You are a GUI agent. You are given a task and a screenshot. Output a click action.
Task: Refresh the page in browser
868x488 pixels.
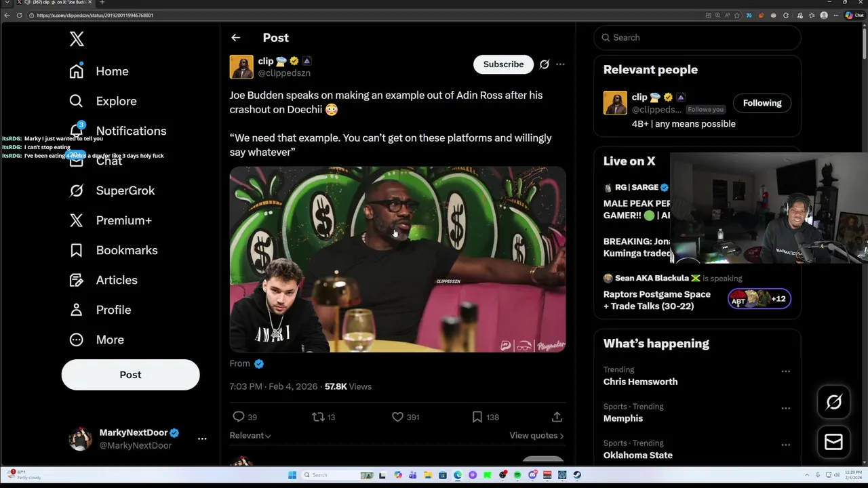coord(19,15)
